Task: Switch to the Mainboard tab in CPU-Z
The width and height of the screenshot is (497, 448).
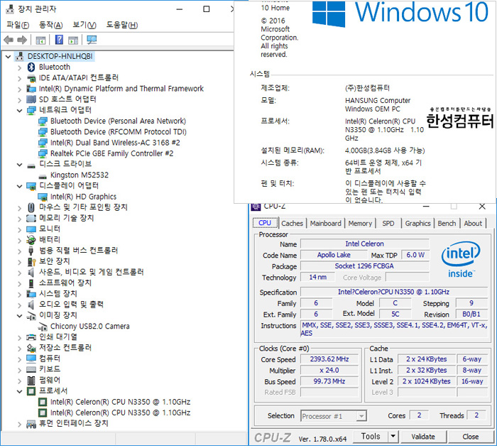Action: coord(325,223)
